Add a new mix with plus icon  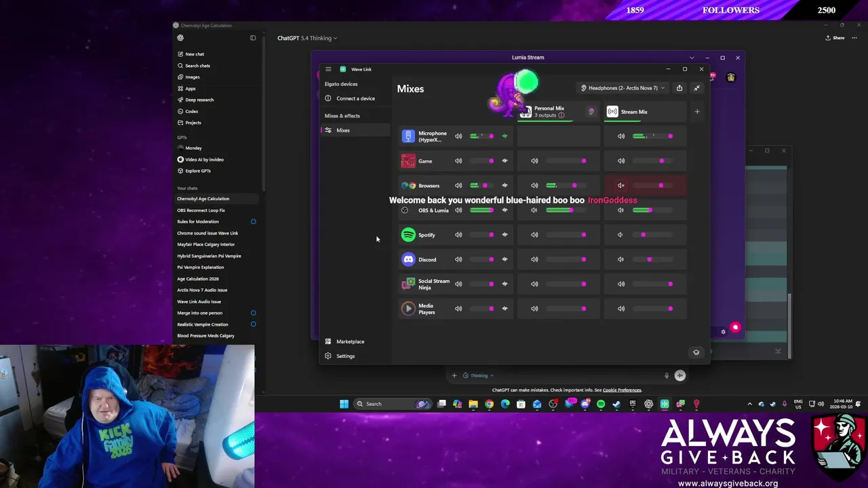tap(697, 112)
